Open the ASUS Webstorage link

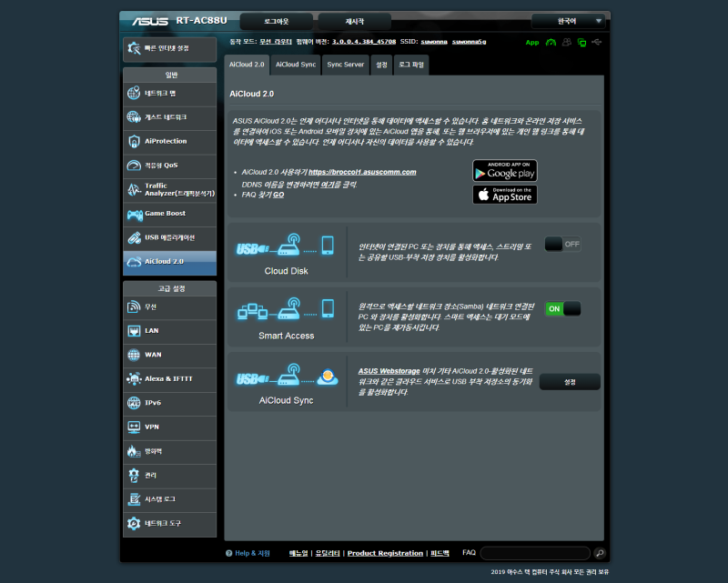(x=389, y=371)
